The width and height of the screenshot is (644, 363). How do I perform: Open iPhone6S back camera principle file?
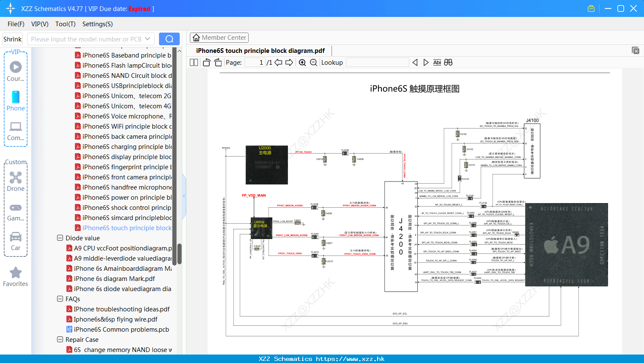click(x=123, y=137)
